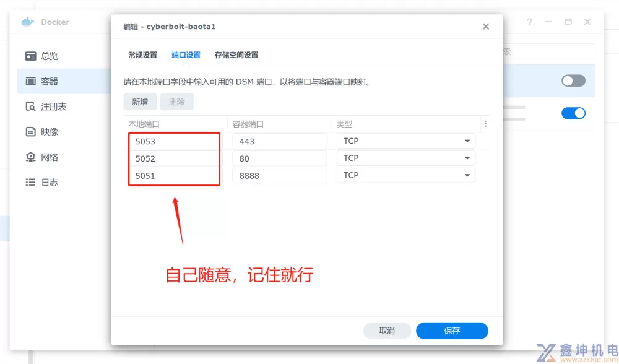Edit local port field 5053
619x364 pixels.
coord(175,141)
